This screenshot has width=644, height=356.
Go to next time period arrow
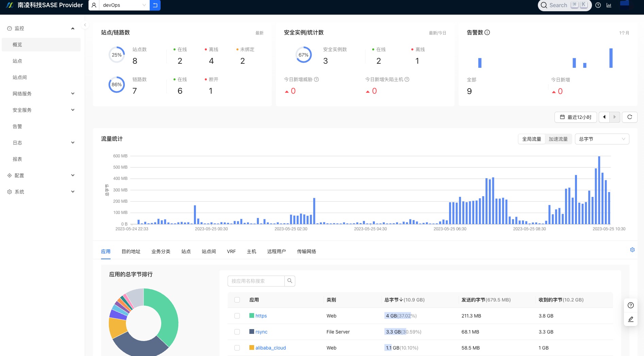click(x=615, y=117)
